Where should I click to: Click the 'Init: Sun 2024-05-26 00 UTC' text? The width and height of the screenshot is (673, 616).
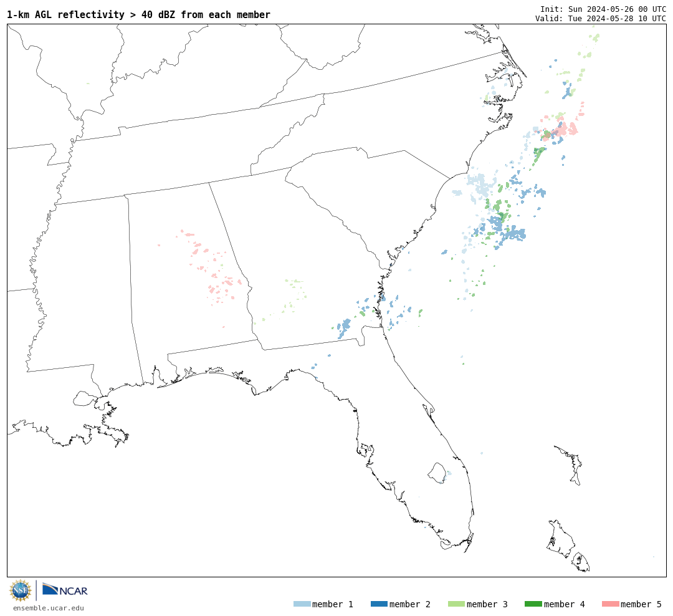[603, 9]
